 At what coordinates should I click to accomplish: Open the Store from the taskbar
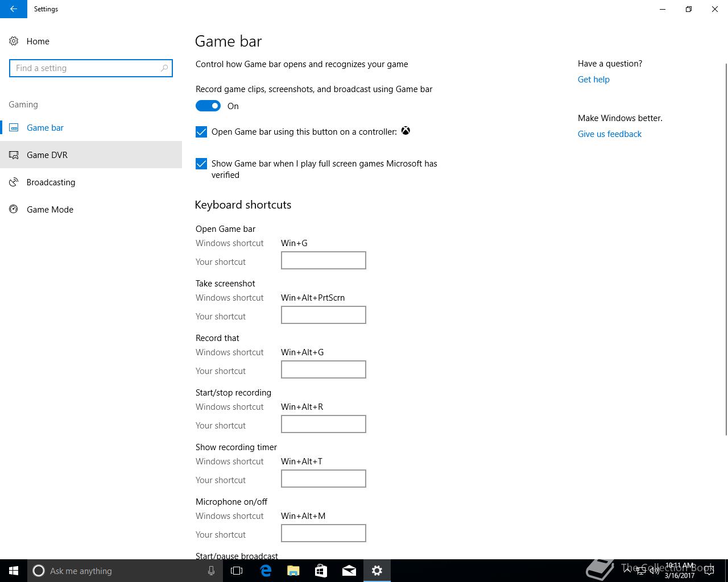(321, 571)
